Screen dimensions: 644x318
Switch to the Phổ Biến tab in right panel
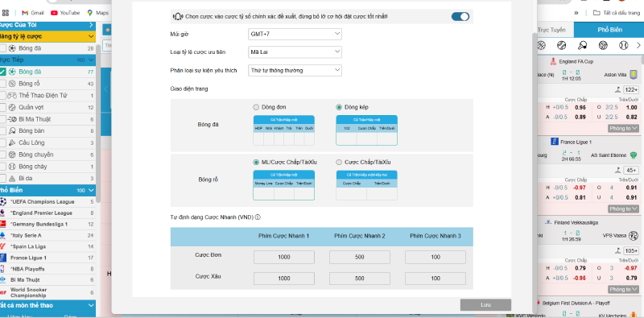coord(609,30)
